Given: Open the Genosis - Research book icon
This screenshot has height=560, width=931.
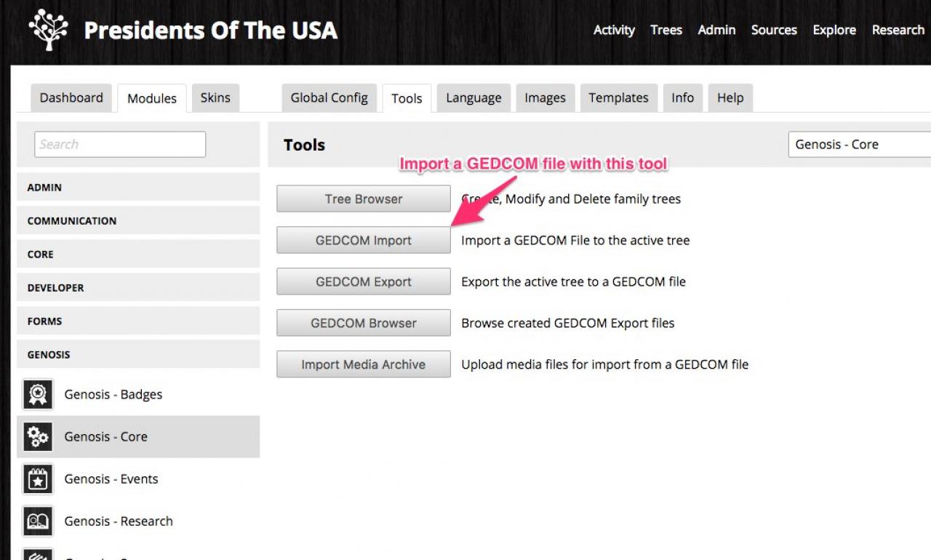Looking at the screenshot, I should 37,521.
